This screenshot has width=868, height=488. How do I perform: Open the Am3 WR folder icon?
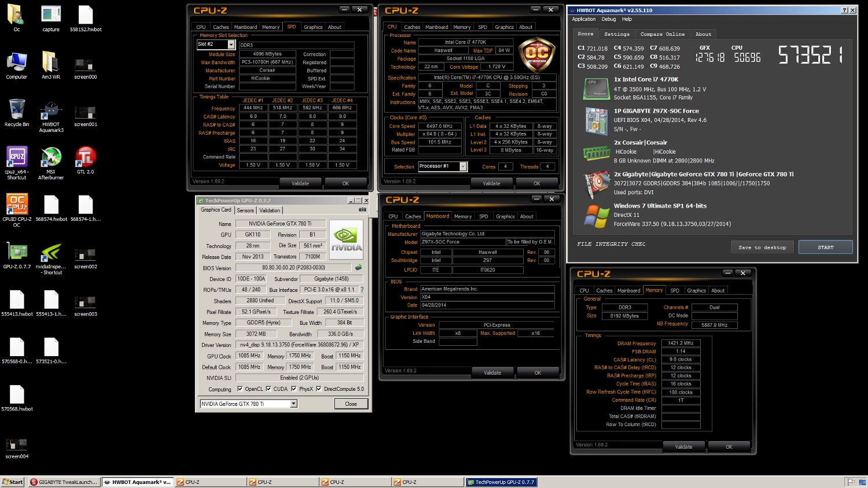pos(51,65)
